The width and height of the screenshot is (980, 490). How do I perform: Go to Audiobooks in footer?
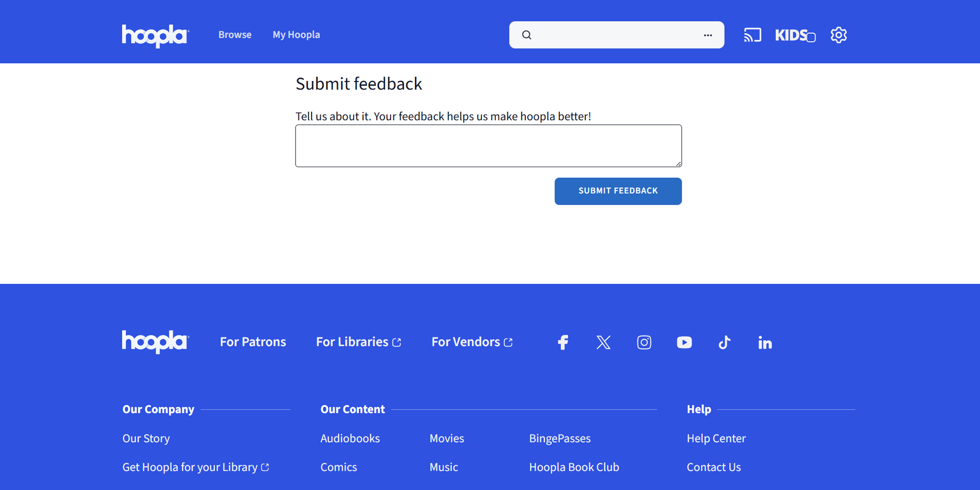(350, 438)
